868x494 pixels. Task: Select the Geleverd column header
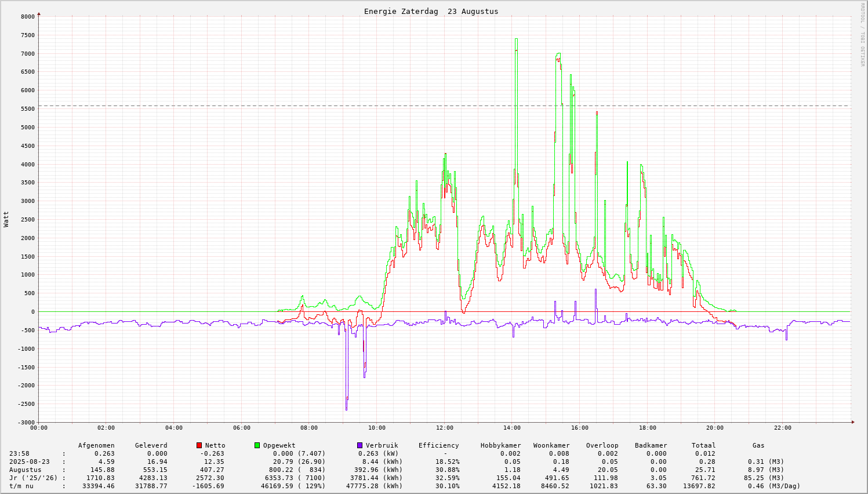[151, 445]
